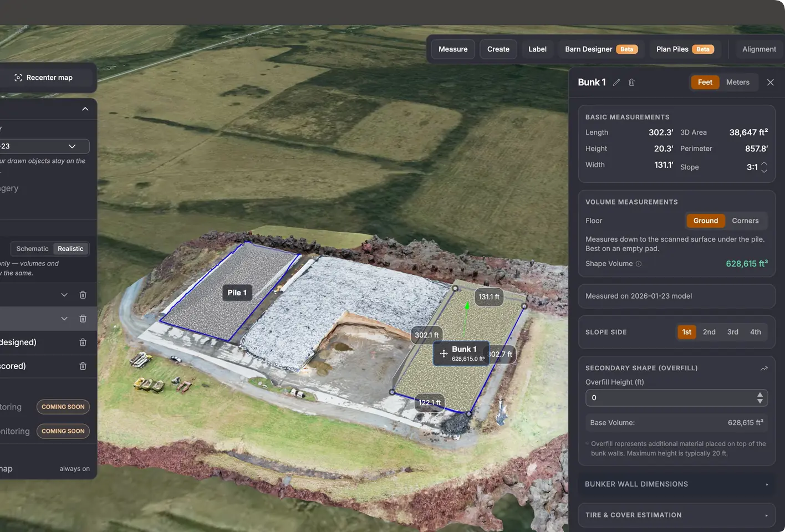Open Barn Designer Beta
The image size is (785, 532).
coord(602,49)
